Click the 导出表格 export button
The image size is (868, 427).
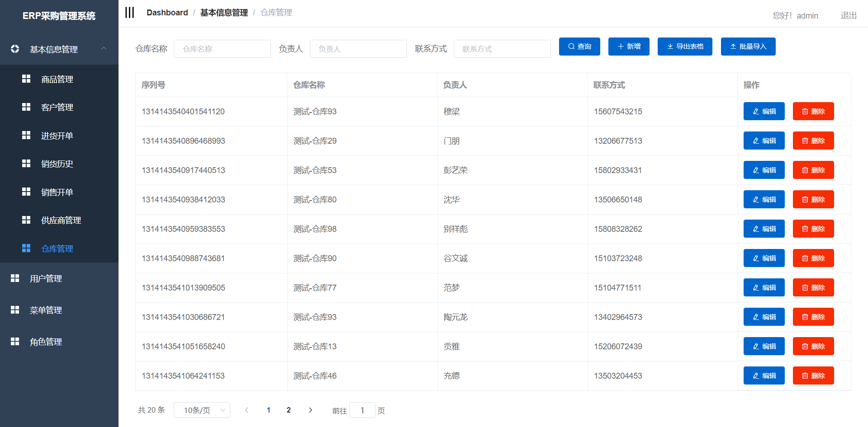click(x=685, y=47)
